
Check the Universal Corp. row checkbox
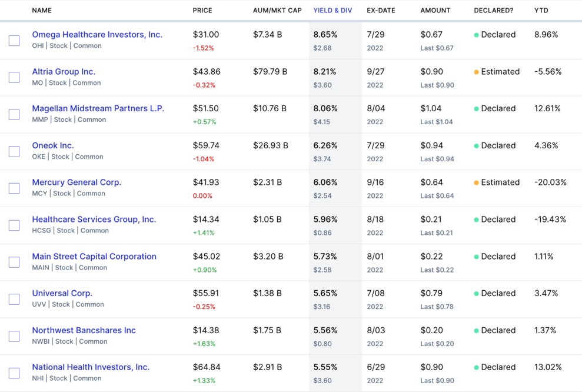click(x=14, y=299)
